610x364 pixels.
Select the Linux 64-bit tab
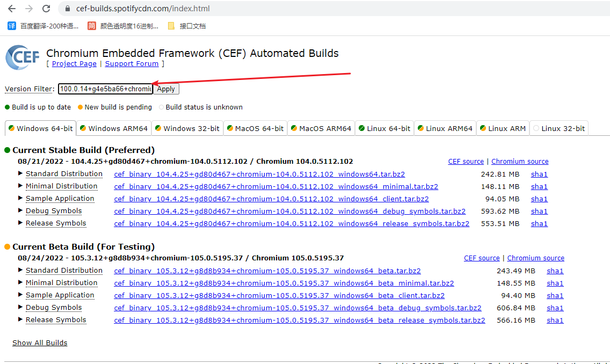click(x=384, y=128)
